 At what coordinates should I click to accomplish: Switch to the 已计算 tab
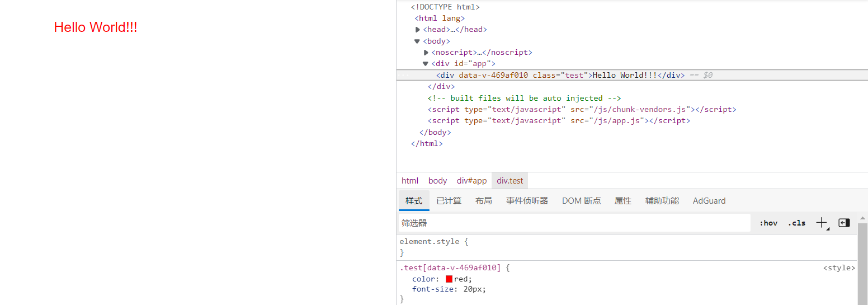click(x=449, y=200)
